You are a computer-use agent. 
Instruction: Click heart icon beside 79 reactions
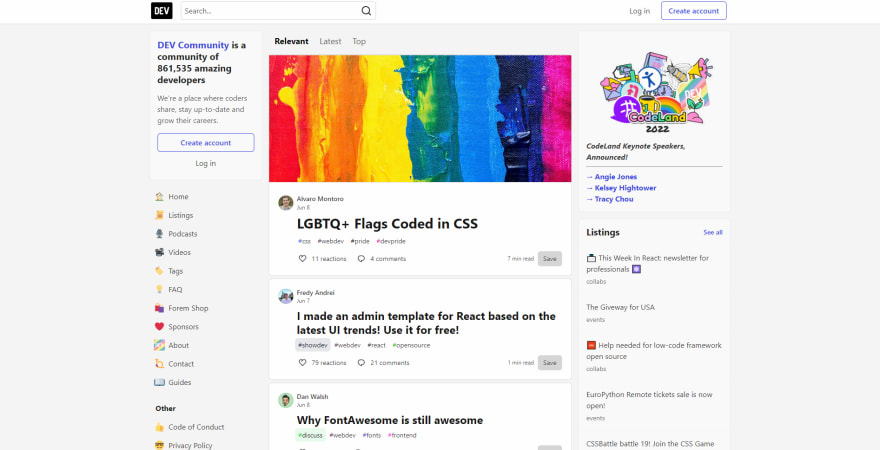[x=302, y=363]
